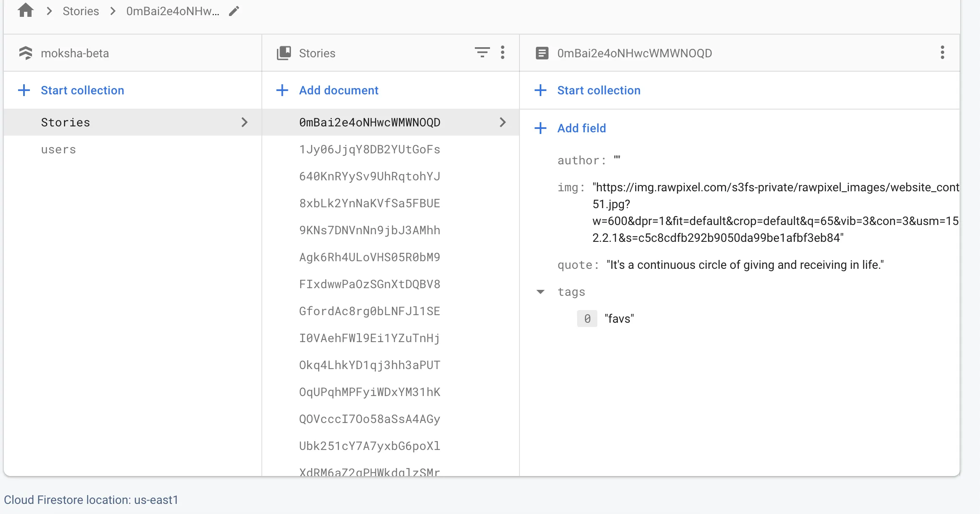Open document 1Jy06JjqY8DB2YUtGoFs
The height and width of the screenshot is (514, 980).
click(x=370, y=150)
